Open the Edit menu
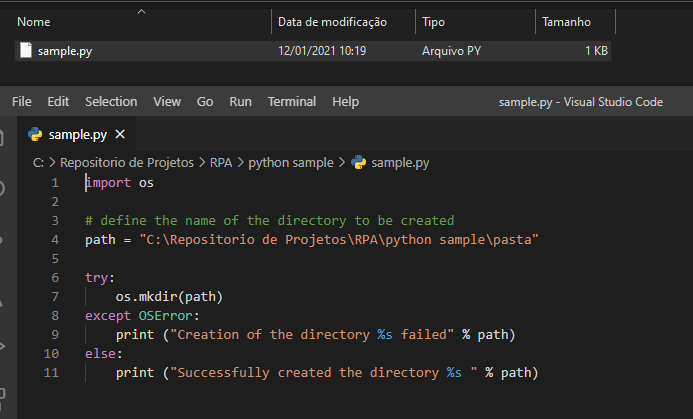The width and height of the screenshot is (693, 419). coord(58,102)
